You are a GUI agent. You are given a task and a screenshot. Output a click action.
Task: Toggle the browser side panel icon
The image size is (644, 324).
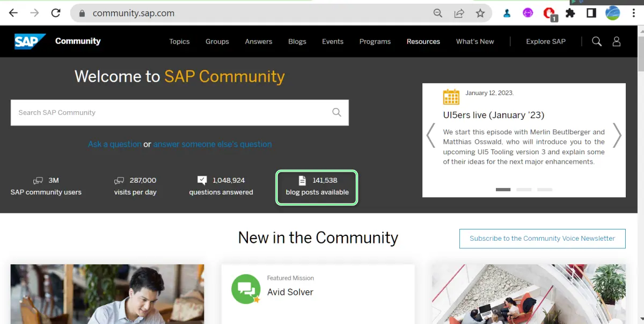coord(591,13)
